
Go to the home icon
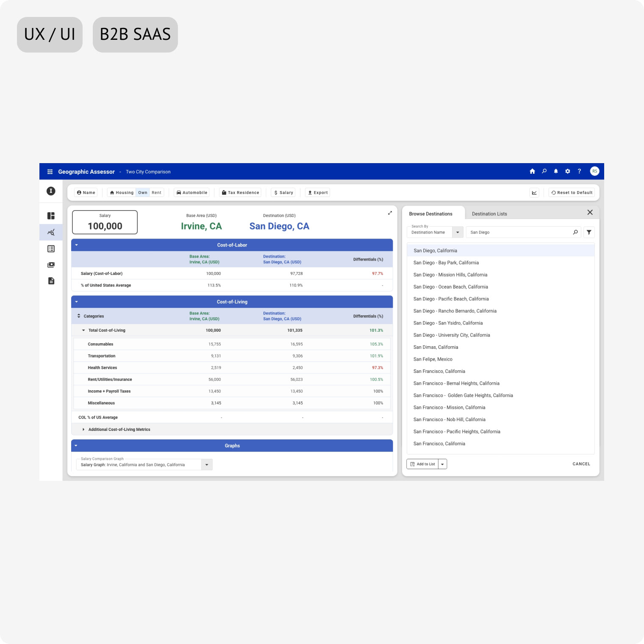pos(532,171)
